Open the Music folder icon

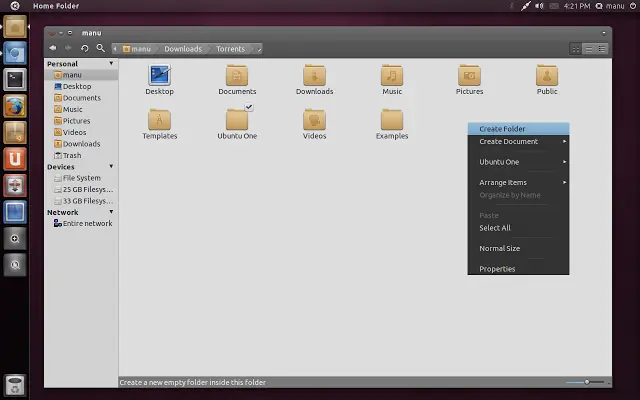[392, 76]
